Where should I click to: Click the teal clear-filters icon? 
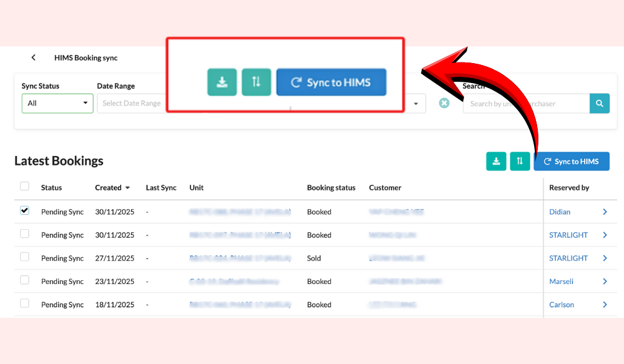(444, 103)
